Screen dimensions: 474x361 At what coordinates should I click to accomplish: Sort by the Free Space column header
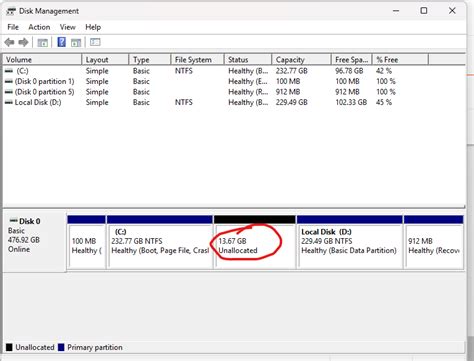352,60
